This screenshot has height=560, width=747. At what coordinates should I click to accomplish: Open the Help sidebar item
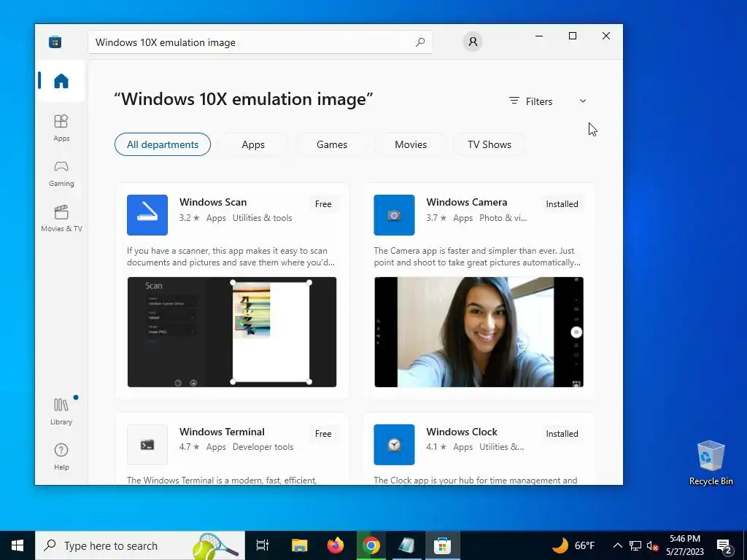tap(61, 456)
